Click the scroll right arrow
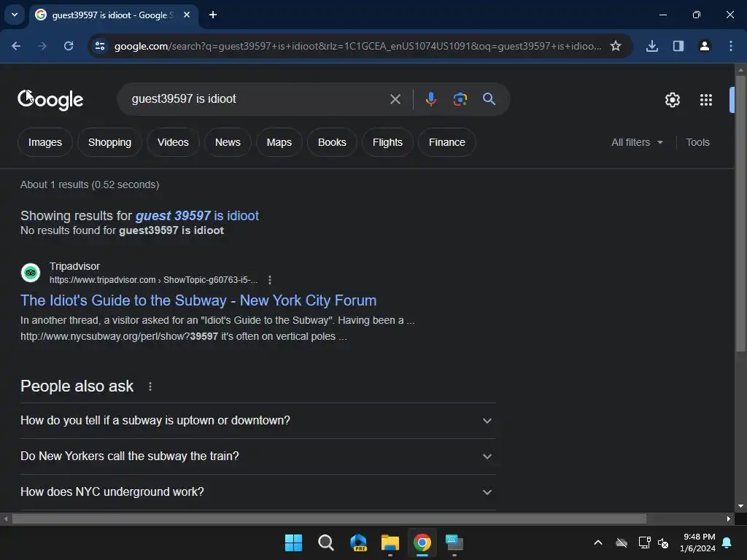 pos(728,518)
